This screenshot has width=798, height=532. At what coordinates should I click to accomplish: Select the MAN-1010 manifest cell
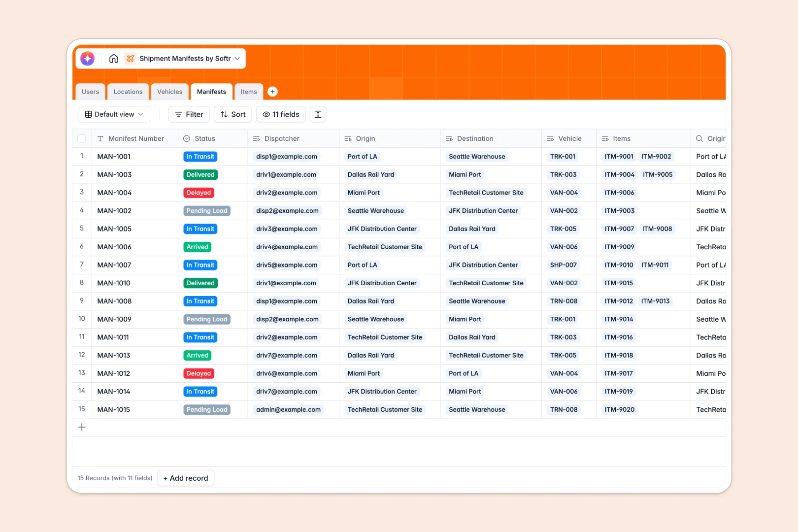[x=135, y=283]
